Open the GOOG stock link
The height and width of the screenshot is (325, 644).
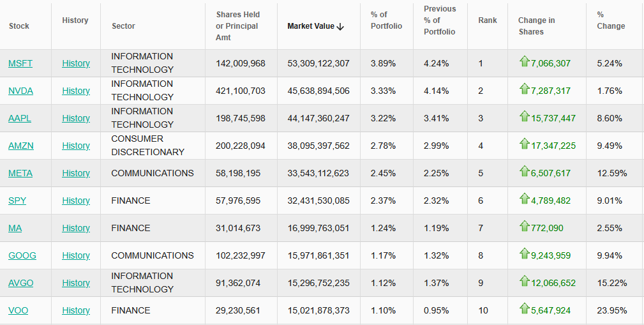(22, 255)
